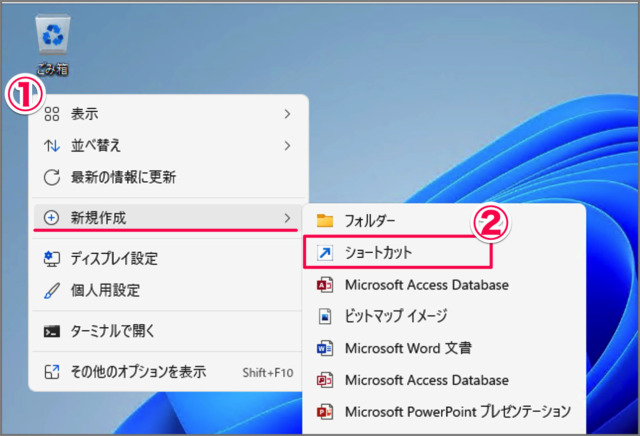The width and height of the screenshot is (640, 436).
Task: Choose Access Database entry below Word 文書
Action: tap(444, 380)
